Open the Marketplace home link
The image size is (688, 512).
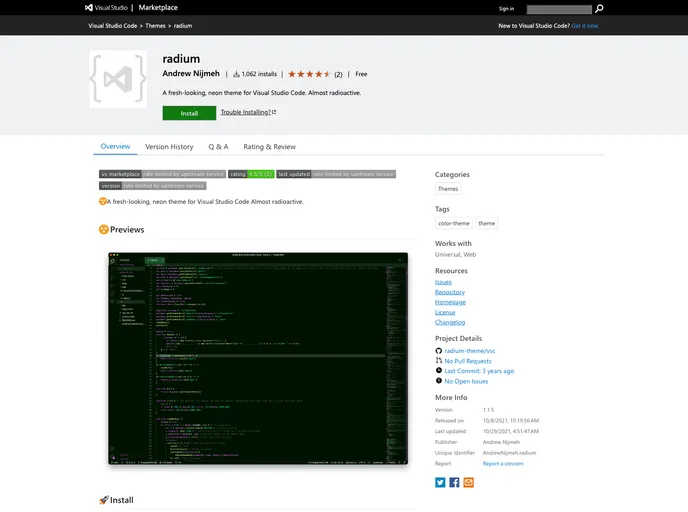[x=158, y=7]
